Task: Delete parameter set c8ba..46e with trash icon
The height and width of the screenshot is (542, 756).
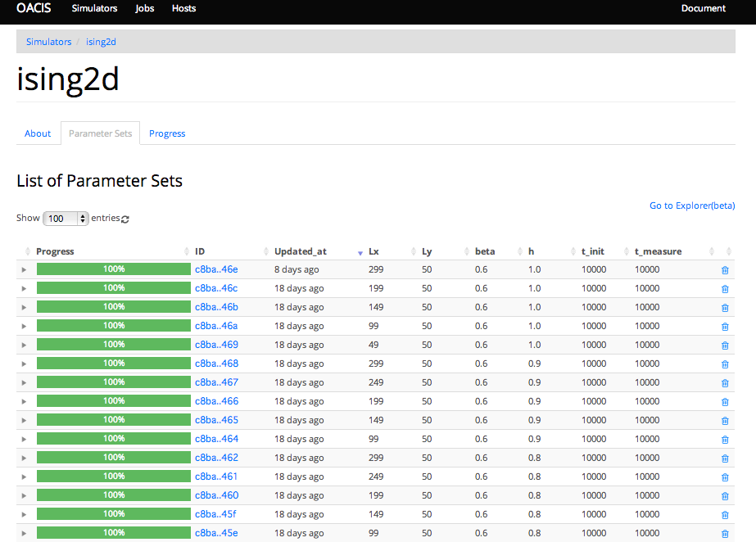Action: (x=725, y=270)
